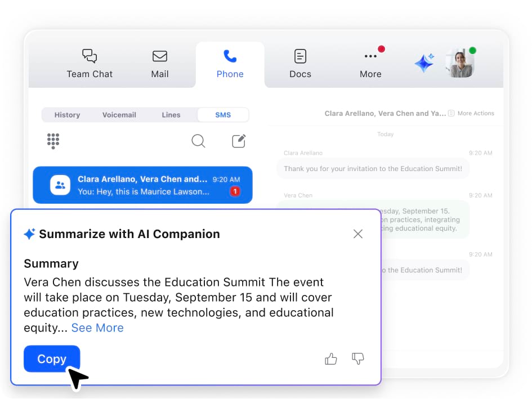Click the thumbs up feedback icon
This screenshot has height=399, width=532.
331,359
